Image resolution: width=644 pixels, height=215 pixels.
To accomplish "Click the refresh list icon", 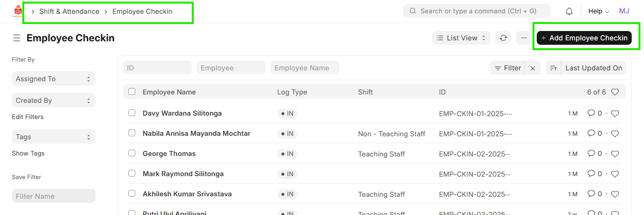I will click(503, 38).
